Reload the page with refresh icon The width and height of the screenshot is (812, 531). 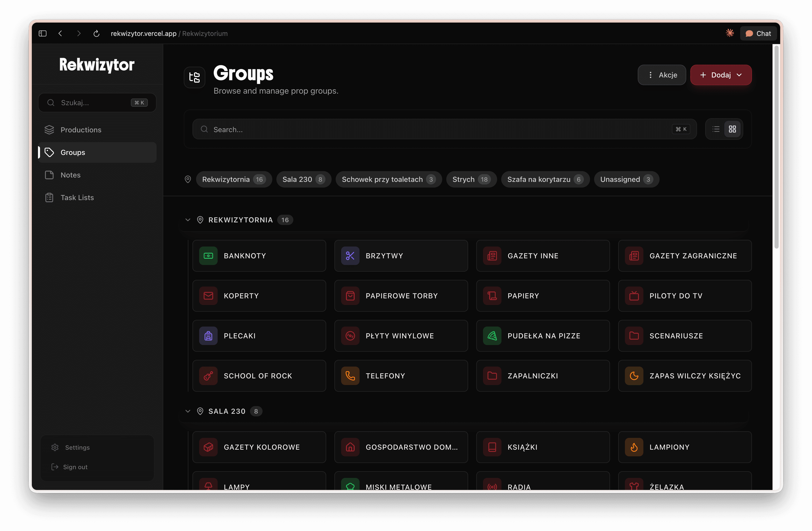click(96, 33)
